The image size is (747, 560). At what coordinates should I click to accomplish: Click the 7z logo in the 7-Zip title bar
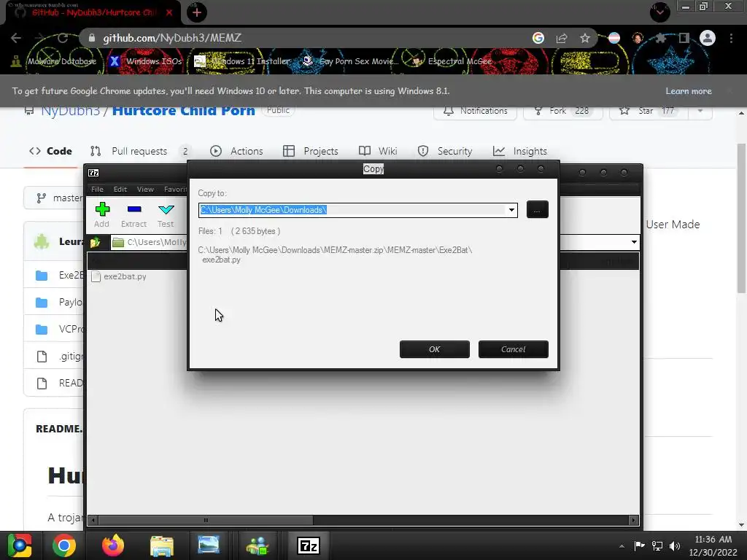pyautogui.click(x=94, y=173)
